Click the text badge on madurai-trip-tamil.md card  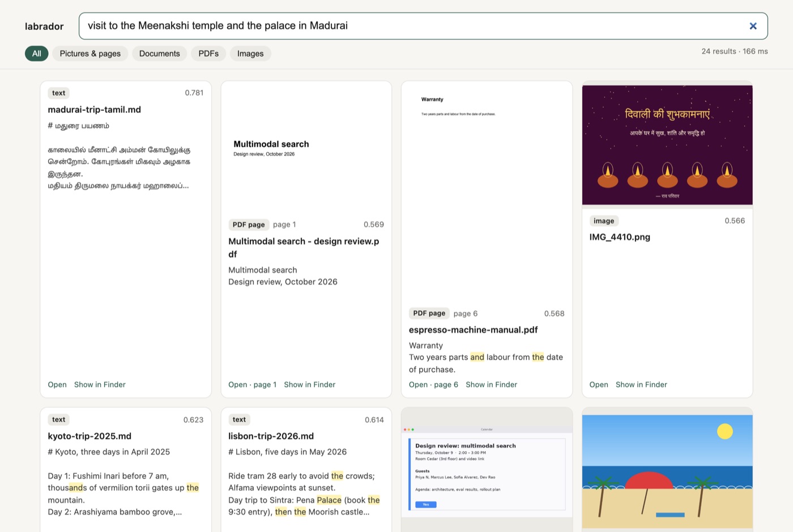tap(59, 93)
